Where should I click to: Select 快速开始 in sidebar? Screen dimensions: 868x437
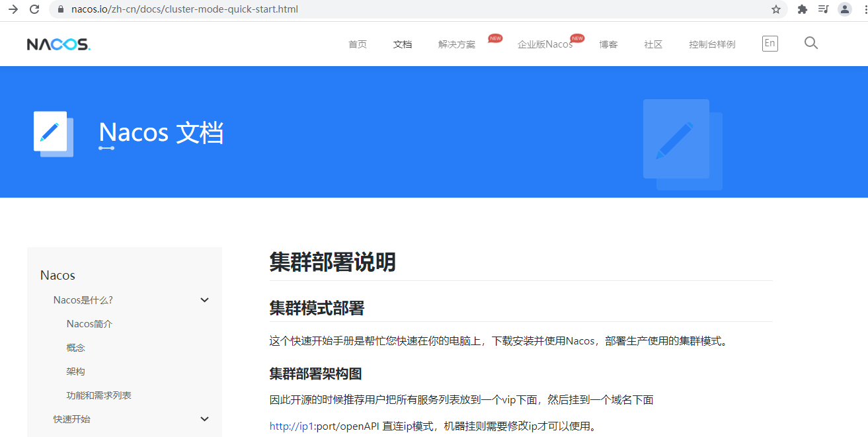(x=72, y=419)
